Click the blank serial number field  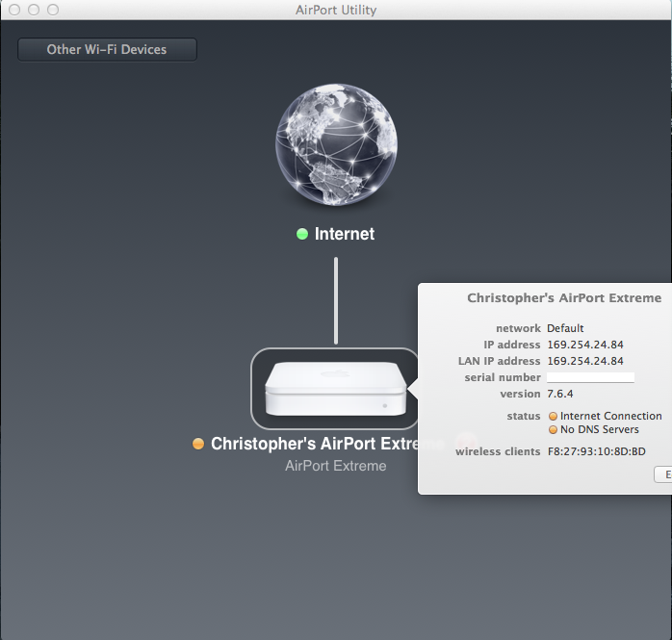pos(590,377)
